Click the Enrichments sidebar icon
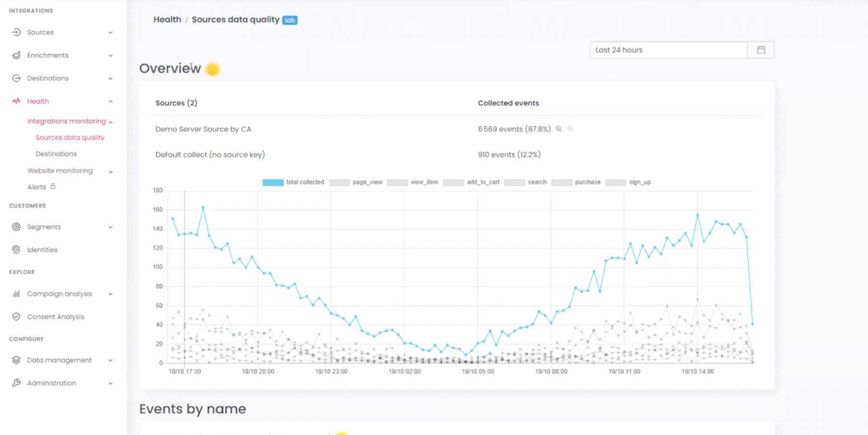This screenshot has height=435, width=868. click(x=16, y=55)
